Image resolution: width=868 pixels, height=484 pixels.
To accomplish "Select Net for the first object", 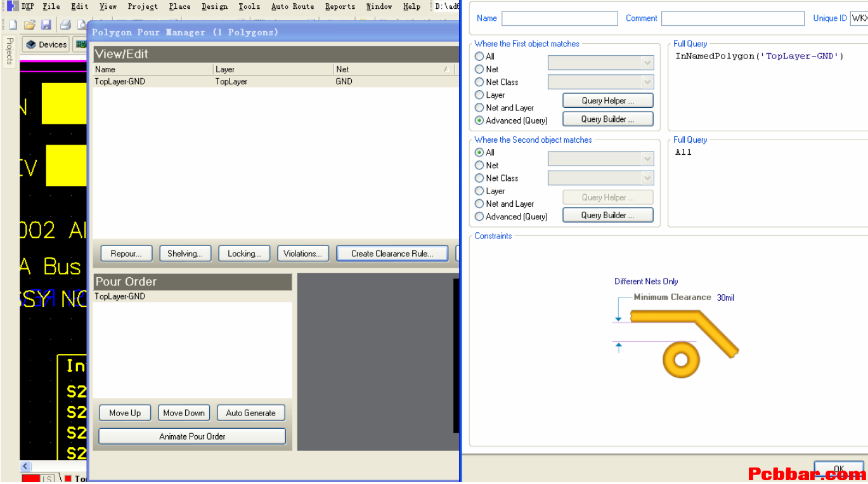I will pos(479,69).
